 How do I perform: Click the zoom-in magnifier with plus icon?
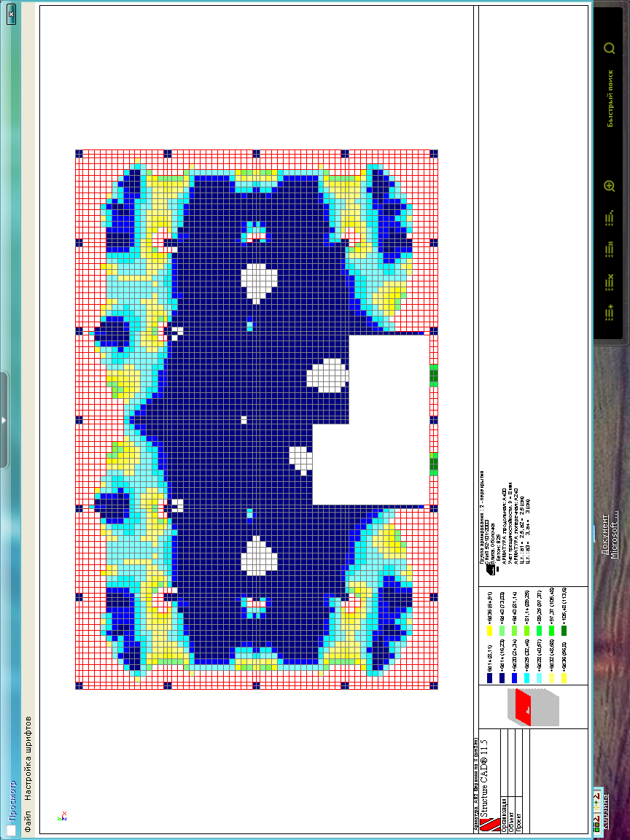click(610, 187)
